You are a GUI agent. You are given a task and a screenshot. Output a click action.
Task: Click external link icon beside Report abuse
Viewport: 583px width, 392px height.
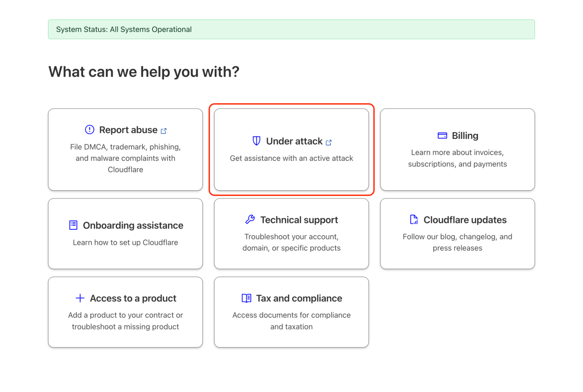(x=164, y=131)
